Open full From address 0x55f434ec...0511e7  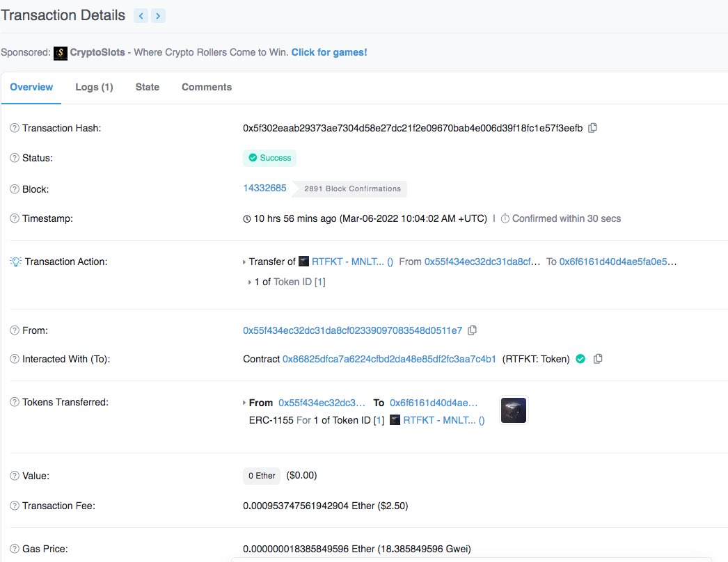[352, 330]
